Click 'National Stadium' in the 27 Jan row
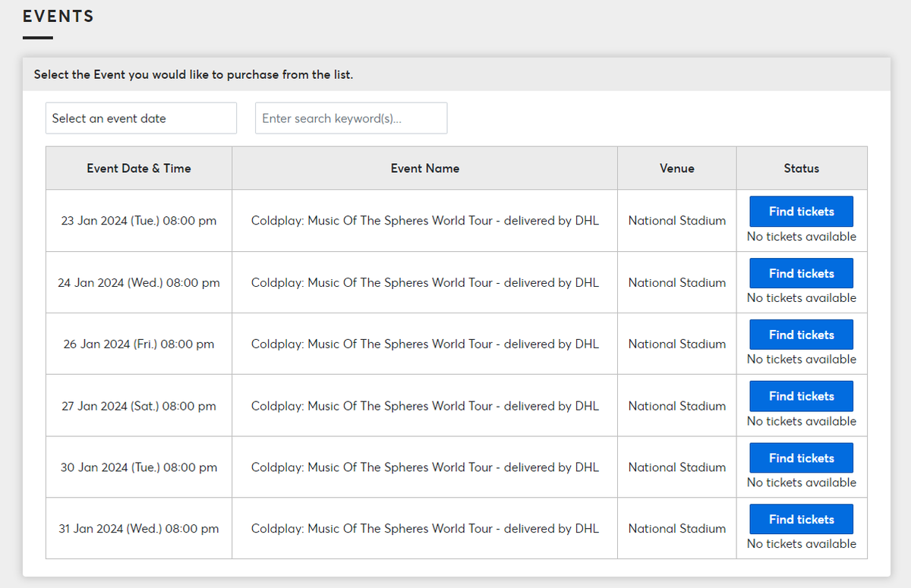Screen dimensions: 911x588 pyautogui.click(x=677, y=406)
